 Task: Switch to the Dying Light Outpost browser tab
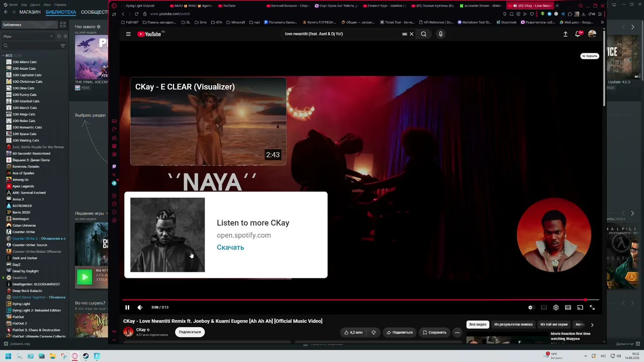141,6
